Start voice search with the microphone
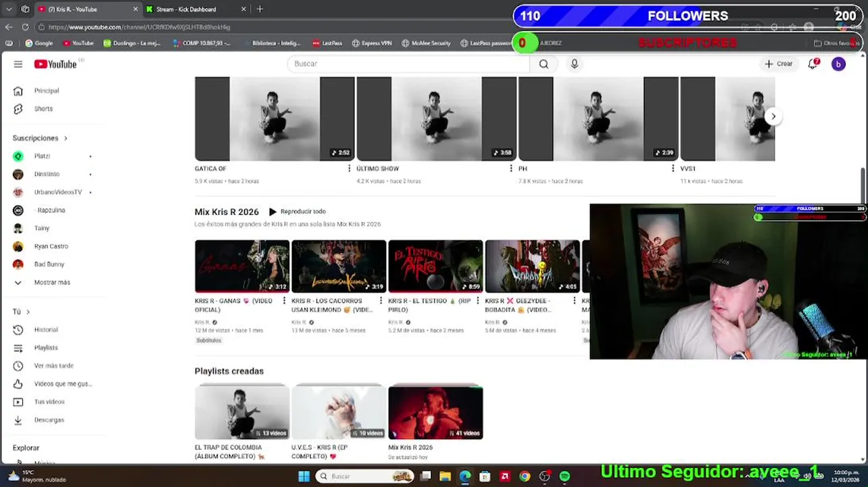 click(574, 64)
